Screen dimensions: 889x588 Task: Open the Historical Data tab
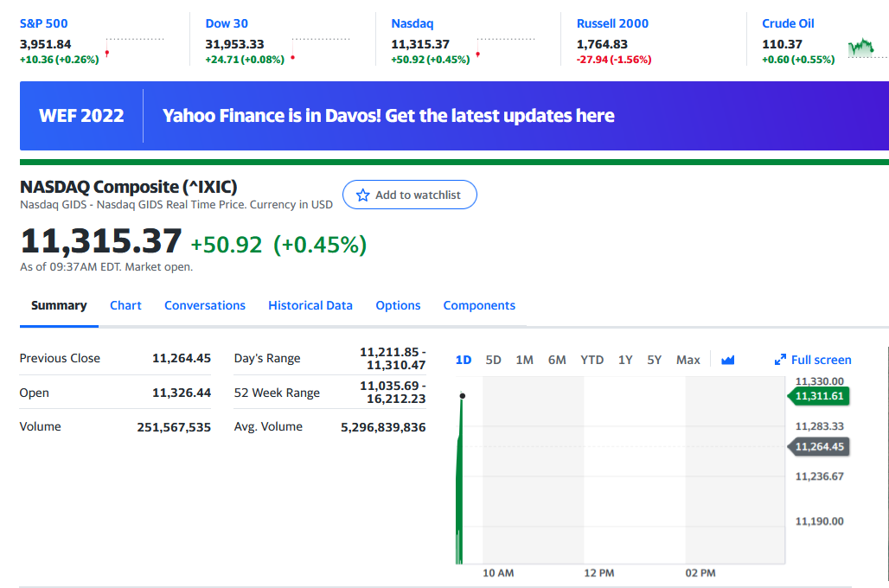310,305
